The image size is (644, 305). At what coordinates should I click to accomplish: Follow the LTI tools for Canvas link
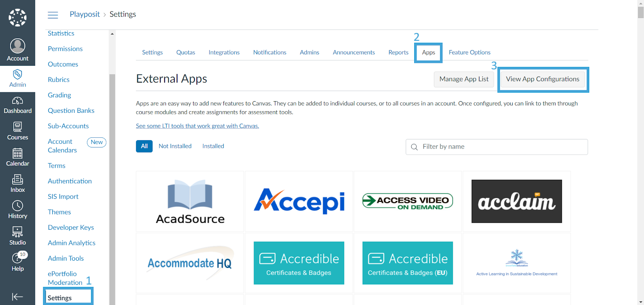point(198,126)
